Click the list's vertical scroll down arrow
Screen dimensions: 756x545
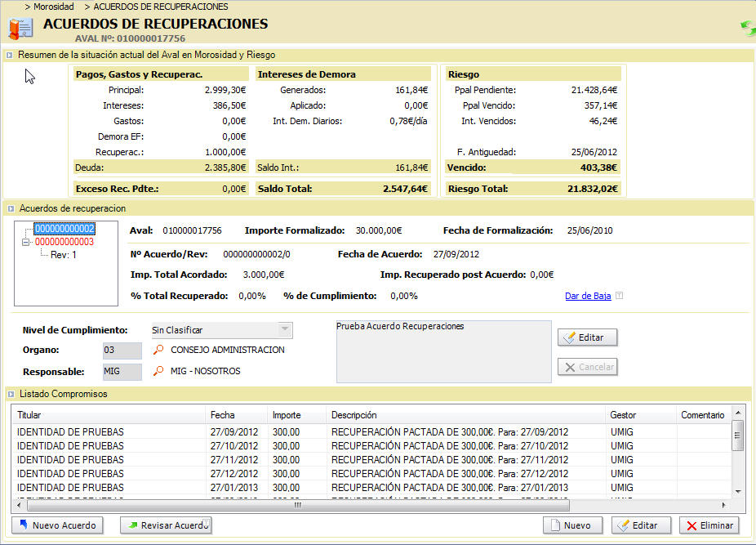coord(738,492)
